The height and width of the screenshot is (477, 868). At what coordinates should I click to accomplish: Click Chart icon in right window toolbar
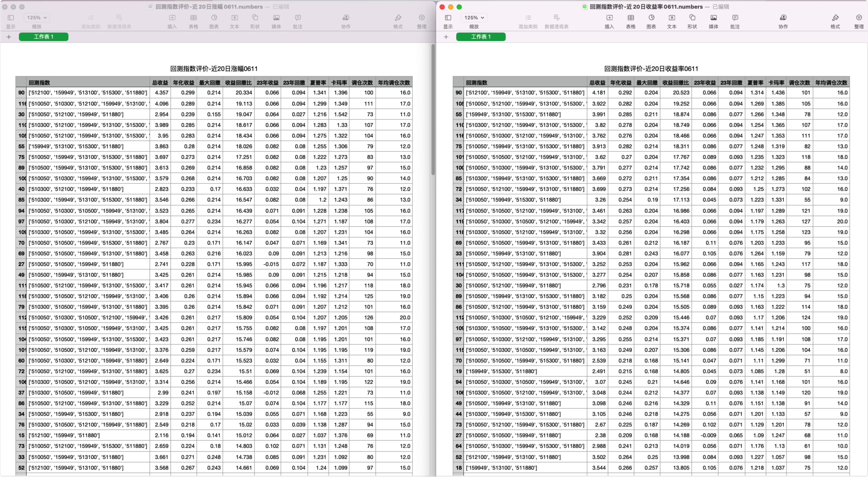click(651, 18)
